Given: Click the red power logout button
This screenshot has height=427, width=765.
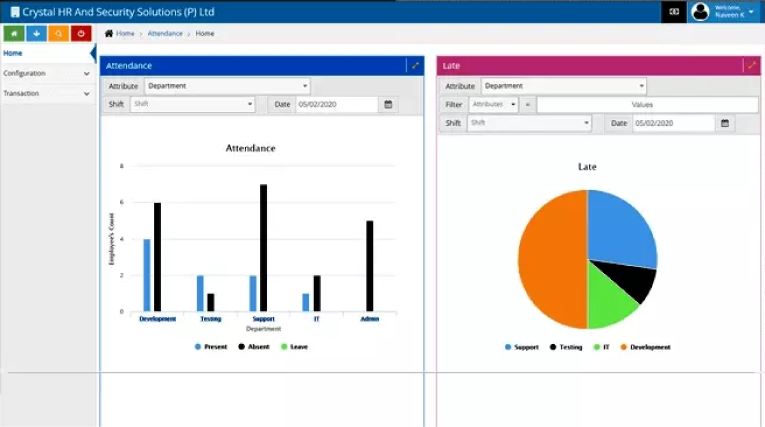Looking at the screenshot, I should (x=81, y=33).
